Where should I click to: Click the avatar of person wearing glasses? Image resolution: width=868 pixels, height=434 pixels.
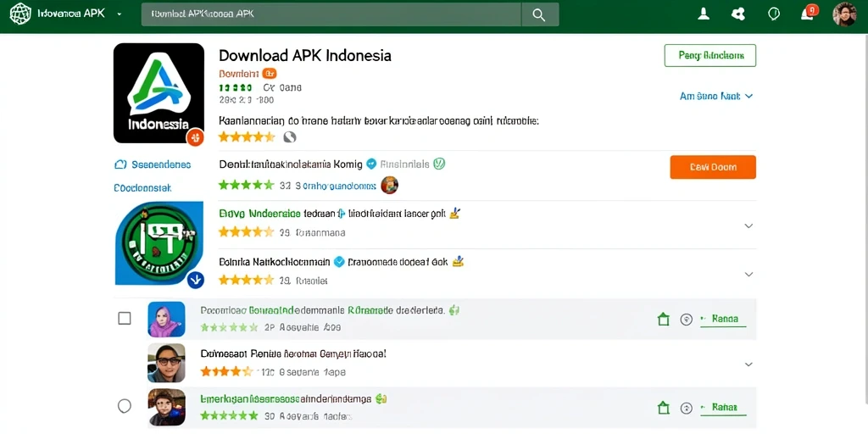coord(166,363)
